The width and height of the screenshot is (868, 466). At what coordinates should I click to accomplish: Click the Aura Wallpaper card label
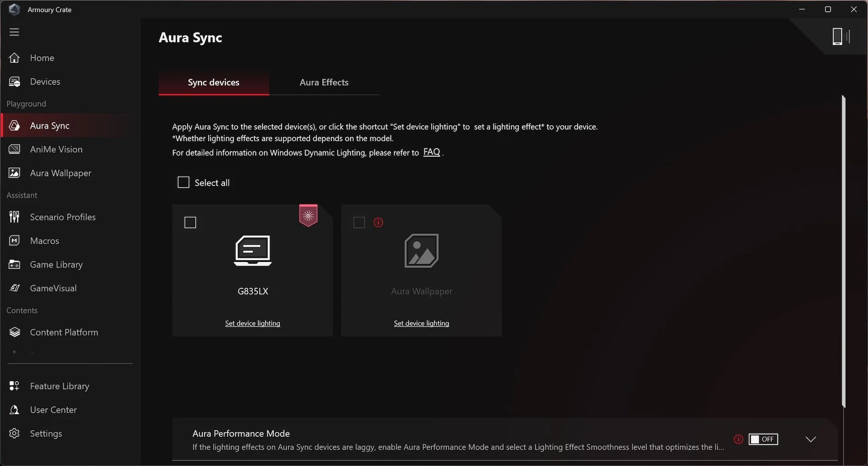[421, 291]
